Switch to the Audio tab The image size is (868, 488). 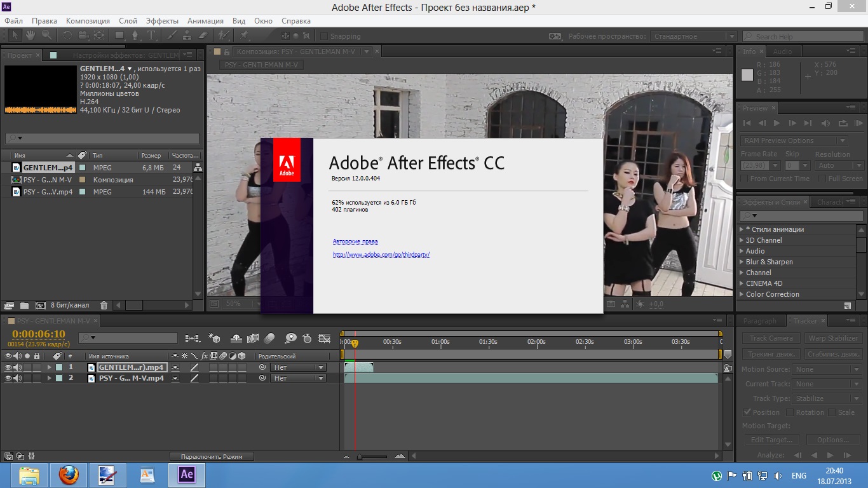(782, 51)
